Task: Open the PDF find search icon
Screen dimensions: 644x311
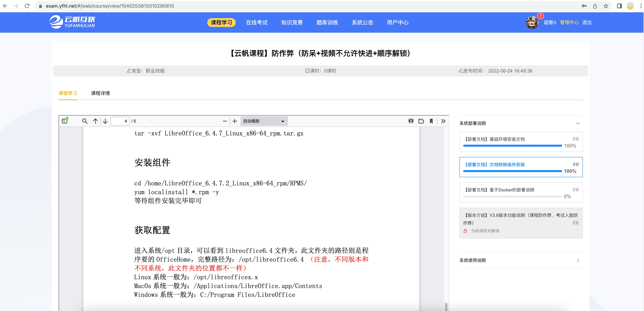Action: 85,121
